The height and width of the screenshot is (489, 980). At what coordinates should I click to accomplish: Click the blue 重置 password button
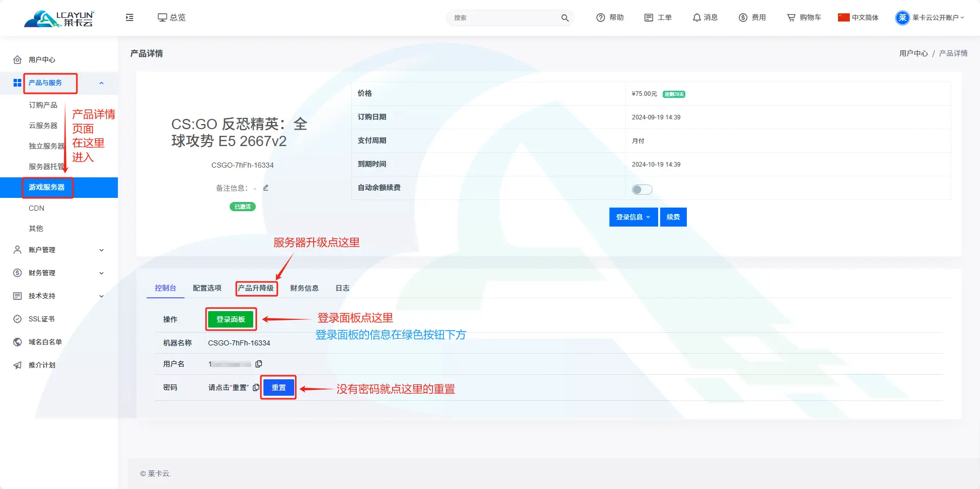[x=279, y=388]
